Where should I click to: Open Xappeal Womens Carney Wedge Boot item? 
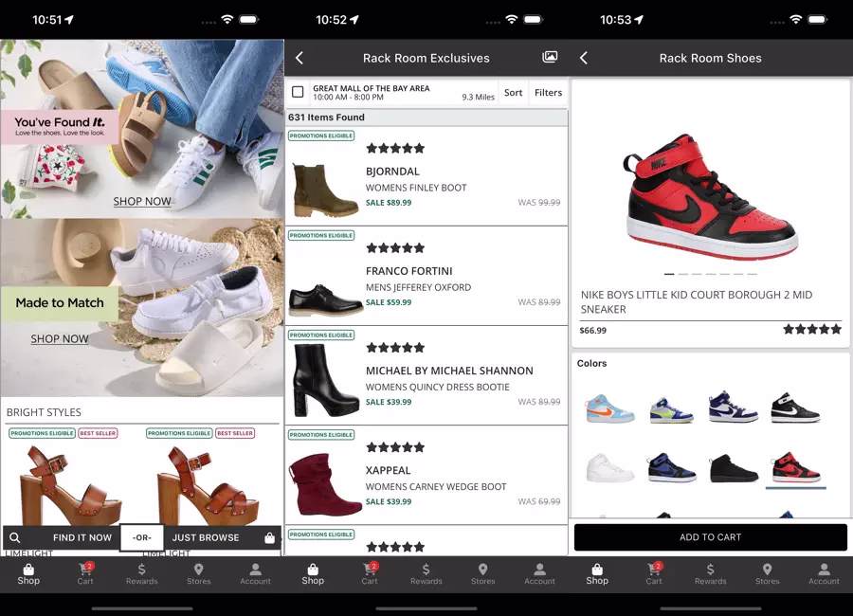pos(426,475)
